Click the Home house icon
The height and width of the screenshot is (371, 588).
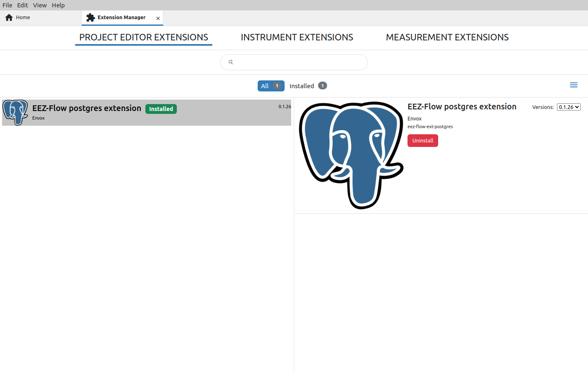[9, 18]
